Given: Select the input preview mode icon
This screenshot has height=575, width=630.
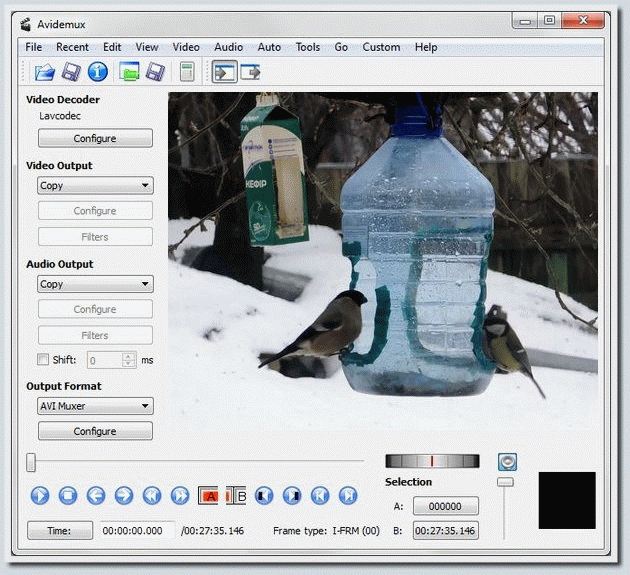Looking at the screenshot, I should point(224,72).
